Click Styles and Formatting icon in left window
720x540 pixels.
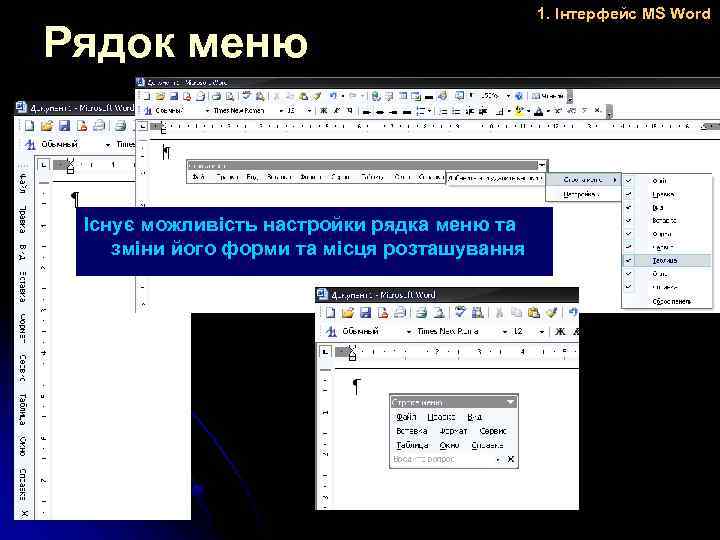click(x=30, y=145)
